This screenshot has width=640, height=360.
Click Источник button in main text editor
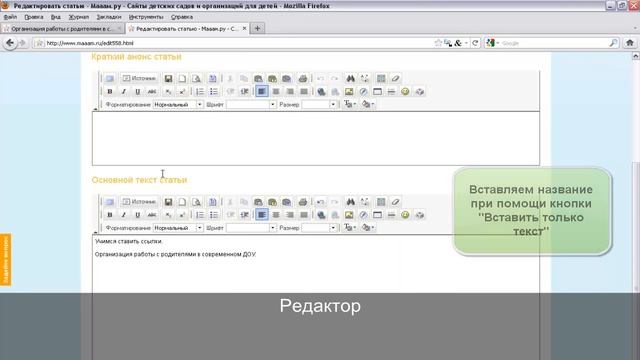[139, 202]
